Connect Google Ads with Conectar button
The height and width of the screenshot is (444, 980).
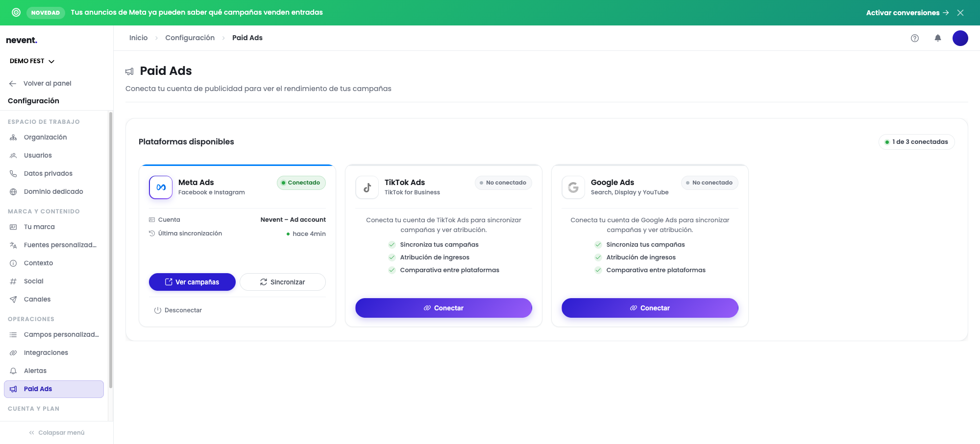650,308
